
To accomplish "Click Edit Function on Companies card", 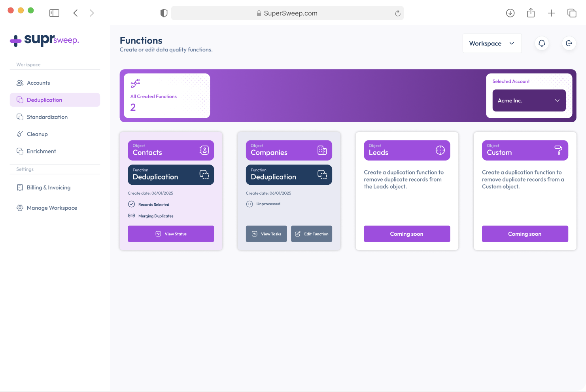I will [x=312, y=234].
